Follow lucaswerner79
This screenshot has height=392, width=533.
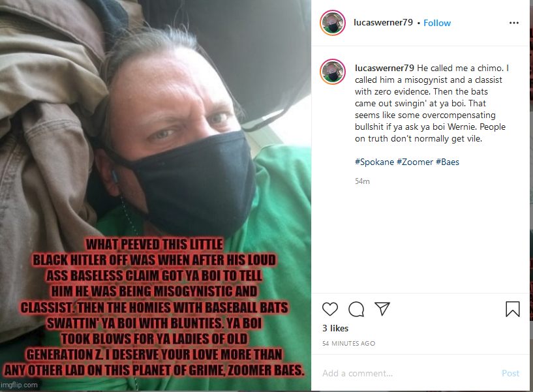tap(437, 23)
